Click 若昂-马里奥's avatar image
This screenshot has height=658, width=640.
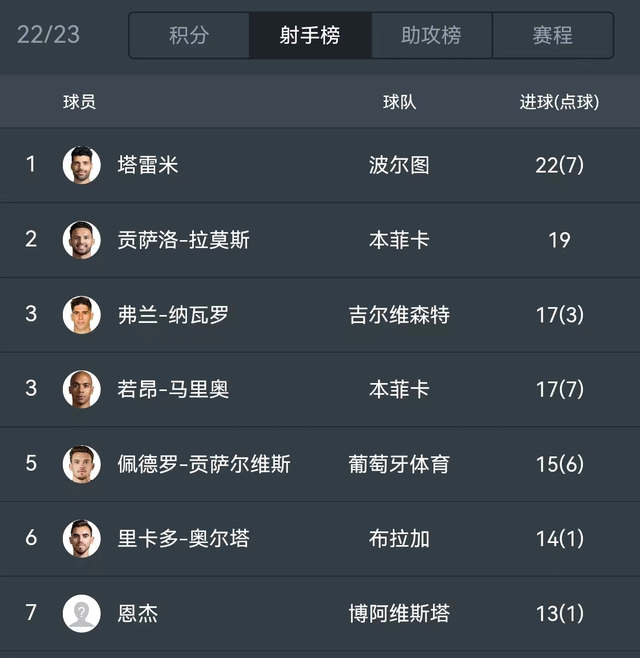click(82, 389)
